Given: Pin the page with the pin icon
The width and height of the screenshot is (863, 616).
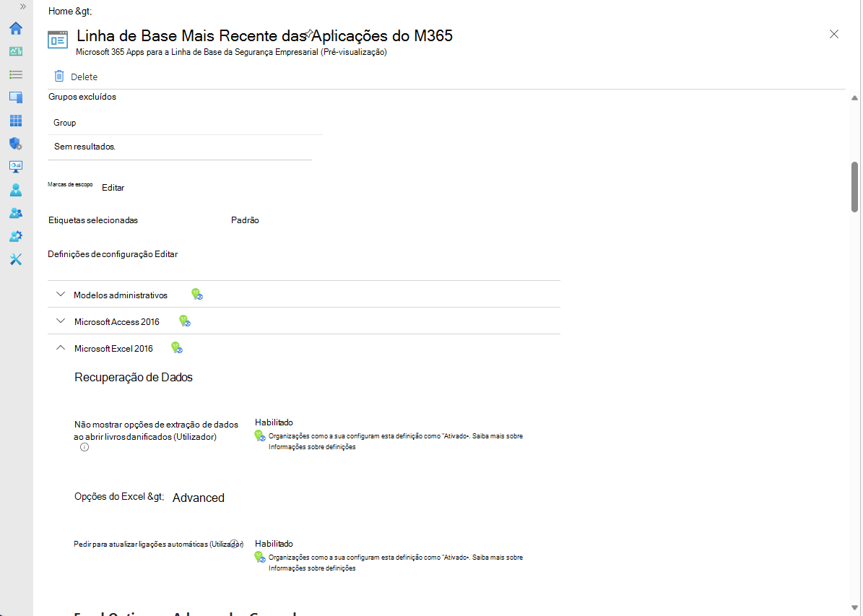Looking at the screenshot, I should (309, 34).
